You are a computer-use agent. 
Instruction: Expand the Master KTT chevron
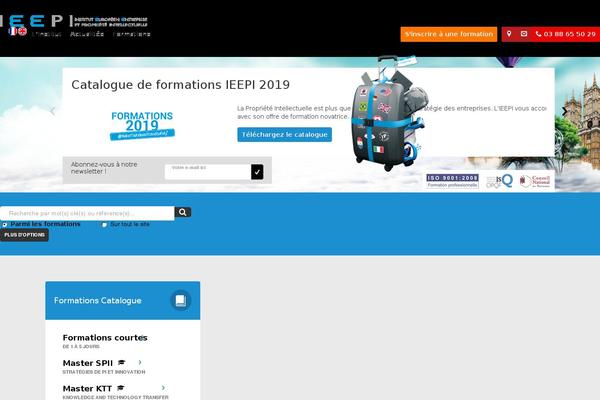[x=163, y=388]
